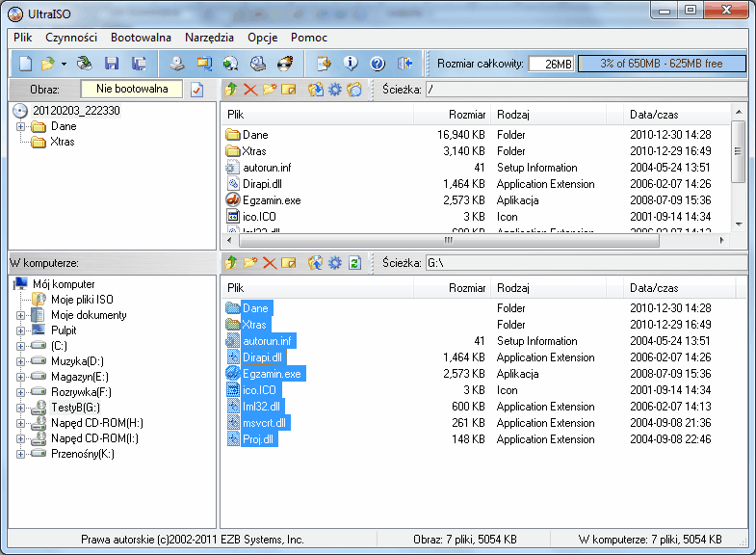Click the Mount to virtual drive icon

(x=258, y=64)
